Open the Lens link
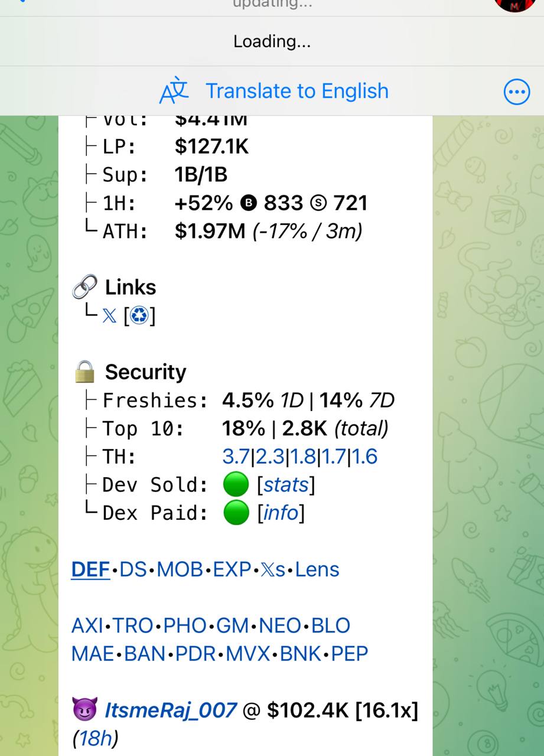 tap(317, 569)
